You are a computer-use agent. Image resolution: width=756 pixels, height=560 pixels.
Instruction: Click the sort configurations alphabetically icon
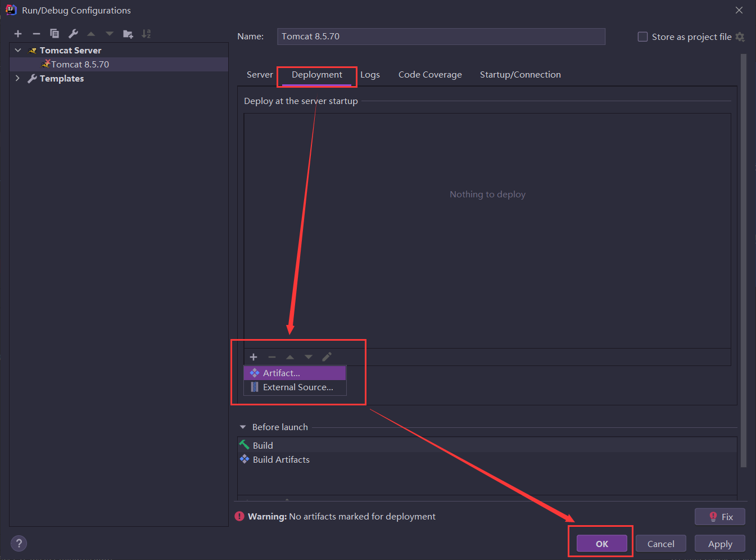click(146, 34)
